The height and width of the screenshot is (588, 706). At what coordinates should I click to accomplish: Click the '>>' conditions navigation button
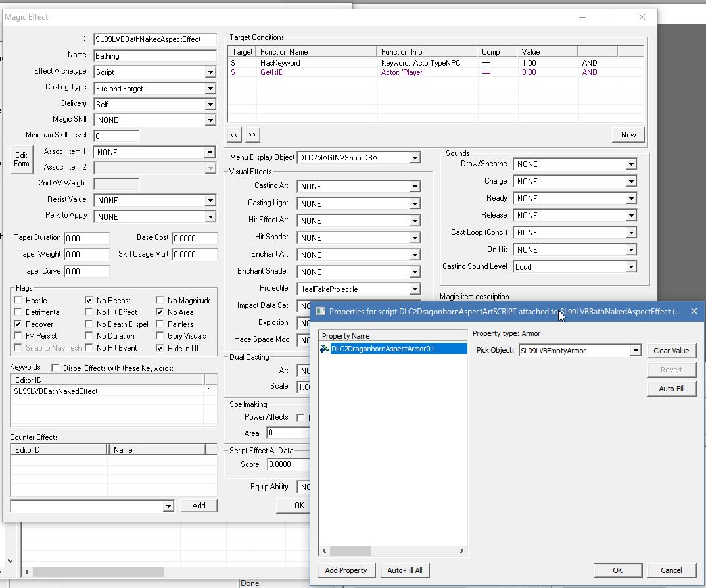(252, 135)
